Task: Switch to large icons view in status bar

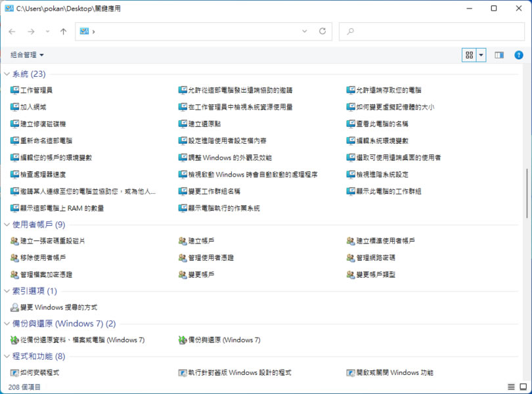Action: coord(523,387)
